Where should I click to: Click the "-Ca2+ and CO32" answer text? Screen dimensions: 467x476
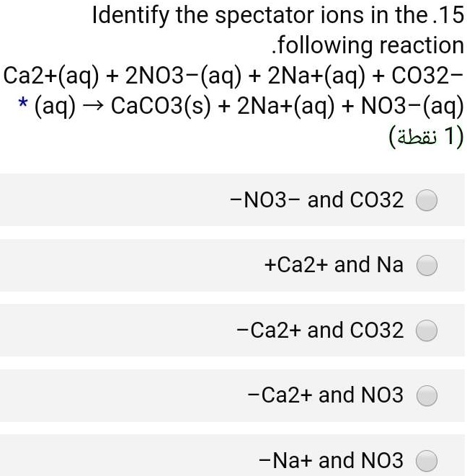coord(319,331)
